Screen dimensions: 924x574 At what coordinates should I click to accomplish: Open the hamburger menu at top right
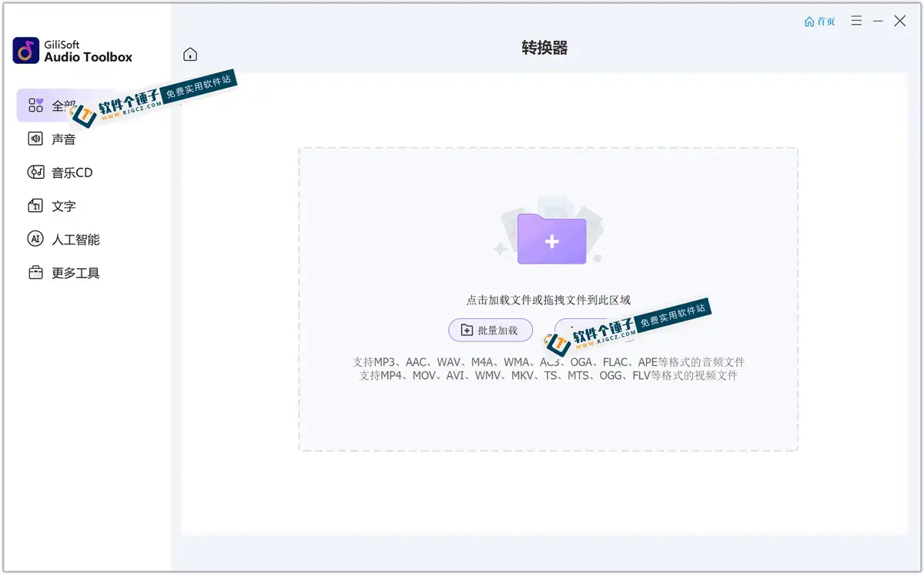[856, 21]
